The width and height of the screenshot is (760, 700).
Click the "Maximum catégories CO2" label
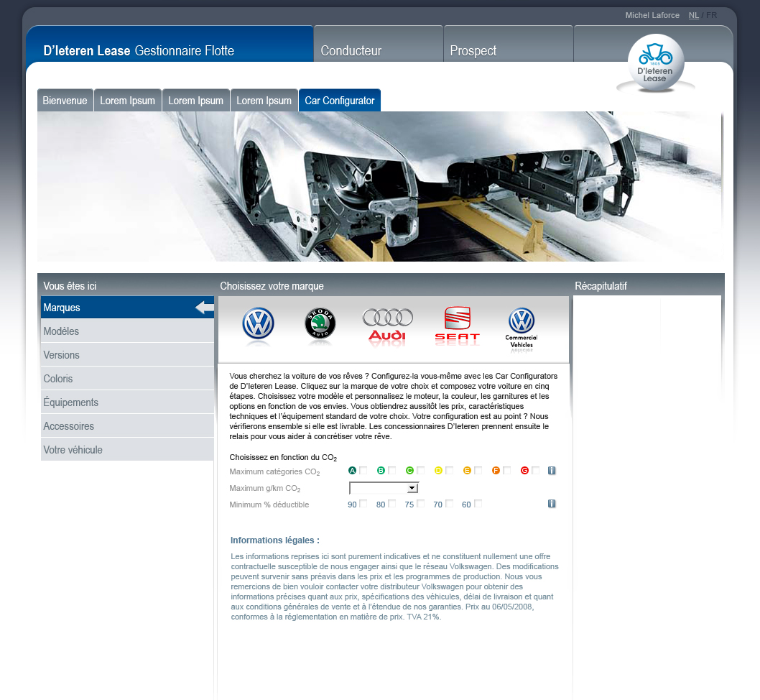click(275, 471)
